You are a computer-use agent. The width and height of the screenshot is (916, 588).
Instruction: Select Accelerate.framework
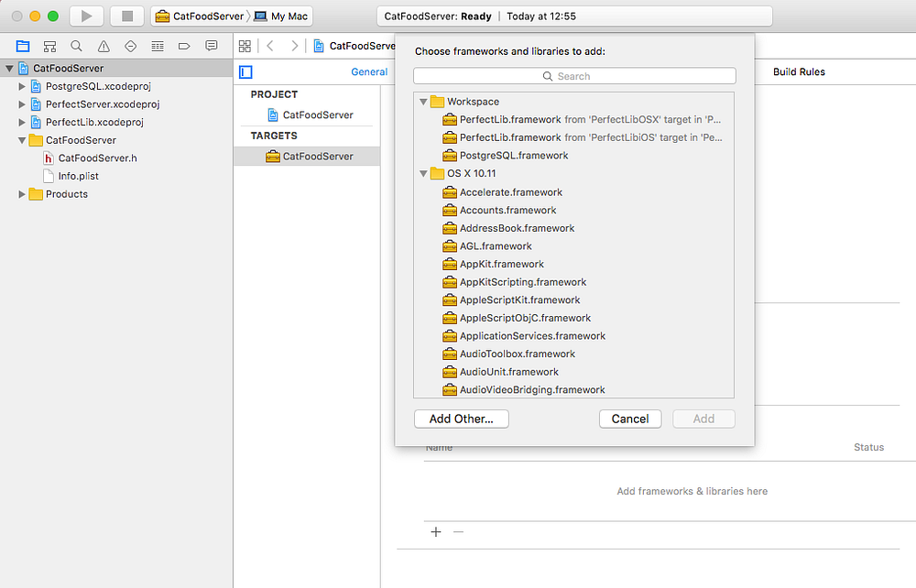point(502,192)
